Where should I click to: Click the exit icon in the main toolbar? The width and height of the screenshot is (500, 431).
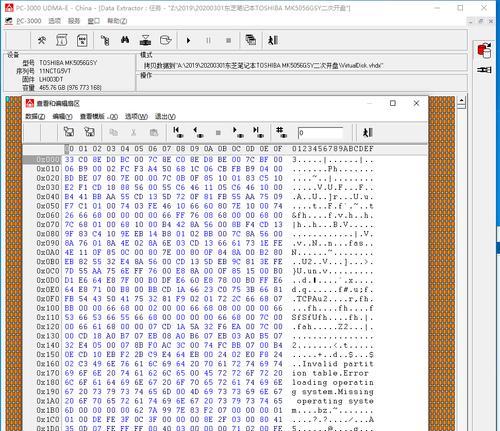coord(273,40)
